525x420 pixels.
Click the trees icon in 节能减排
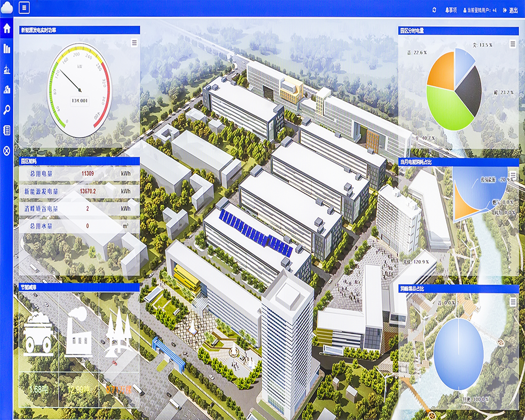point(118,332)
